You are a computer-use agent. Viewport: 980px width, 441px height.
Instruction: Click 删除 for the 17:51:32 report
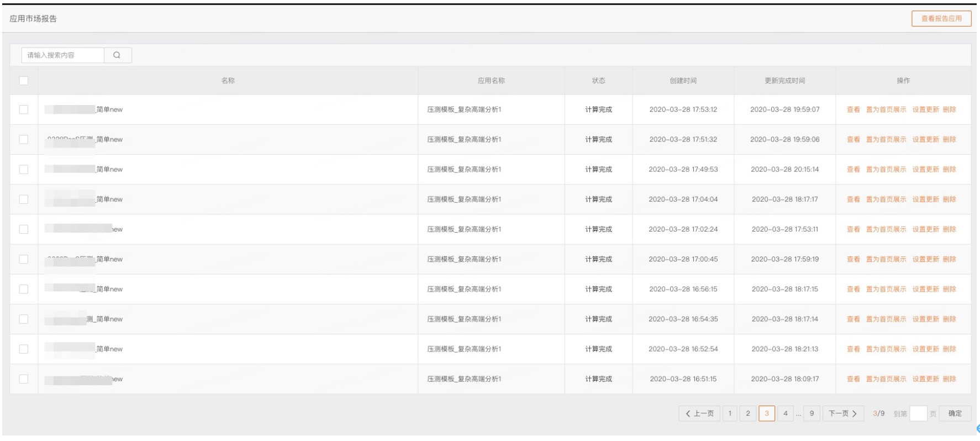click(x=949, y=139)
